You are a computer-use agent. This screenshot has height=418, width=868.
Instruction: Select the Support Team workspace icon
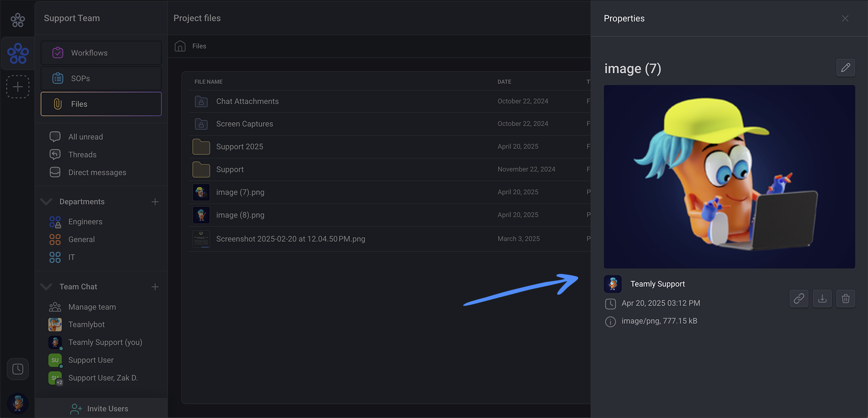[x=18, y=53]
